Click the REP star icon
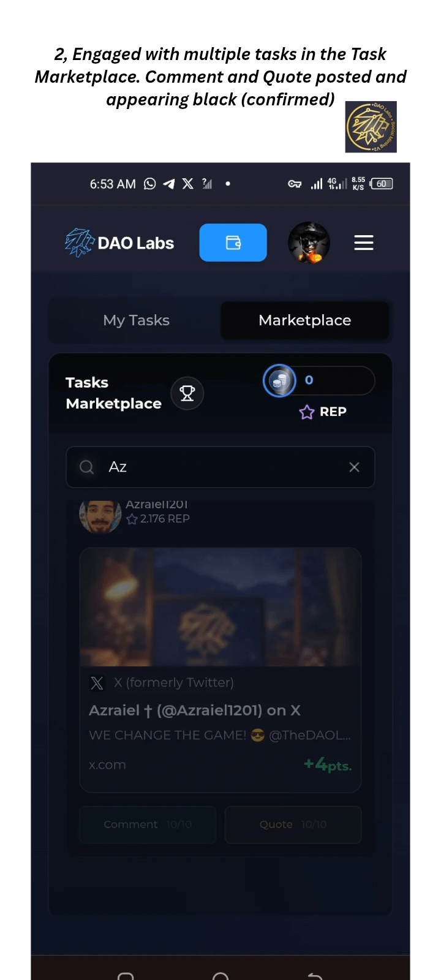Viewport: 441px width, 980px height. click(307, 412)
